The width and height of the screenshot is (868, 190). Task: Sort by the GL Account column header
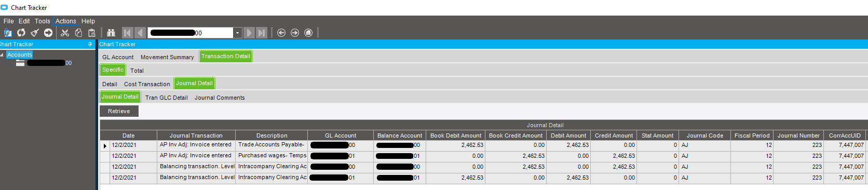pyautogui.click(x=341, y=135)
